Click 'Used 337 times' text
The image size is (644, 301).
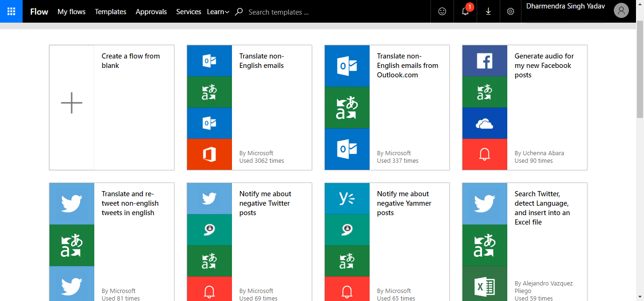pos(398,161)
